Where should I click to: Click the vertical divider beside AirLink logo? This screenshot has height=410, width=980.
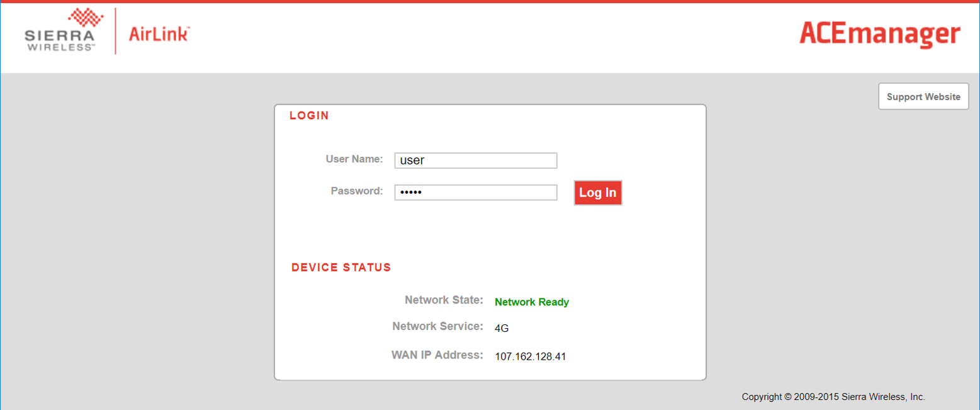(x=115, y=31)
